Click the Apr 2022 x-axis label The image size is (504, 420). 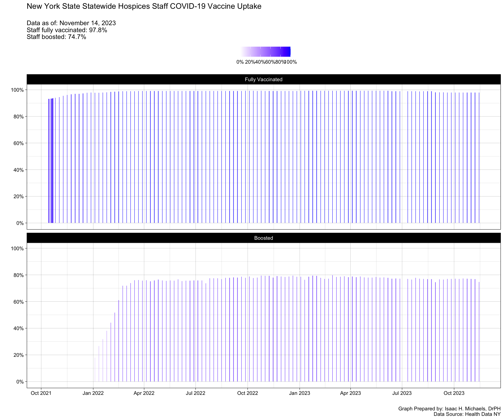144,393
